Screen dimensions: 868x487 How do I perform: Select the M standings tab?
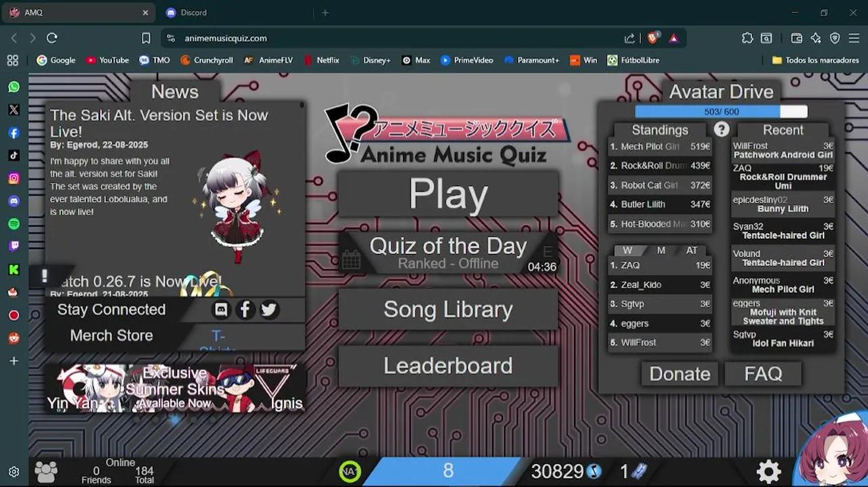coord(661,250)
